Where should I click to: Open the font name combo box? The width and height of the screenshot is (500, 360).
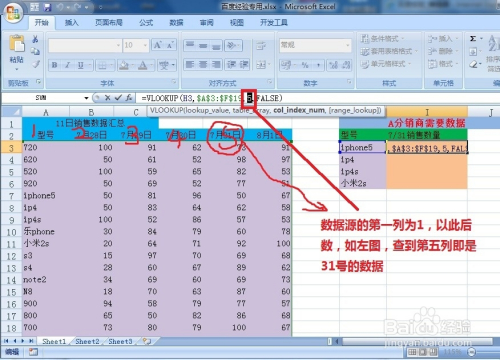85,45
